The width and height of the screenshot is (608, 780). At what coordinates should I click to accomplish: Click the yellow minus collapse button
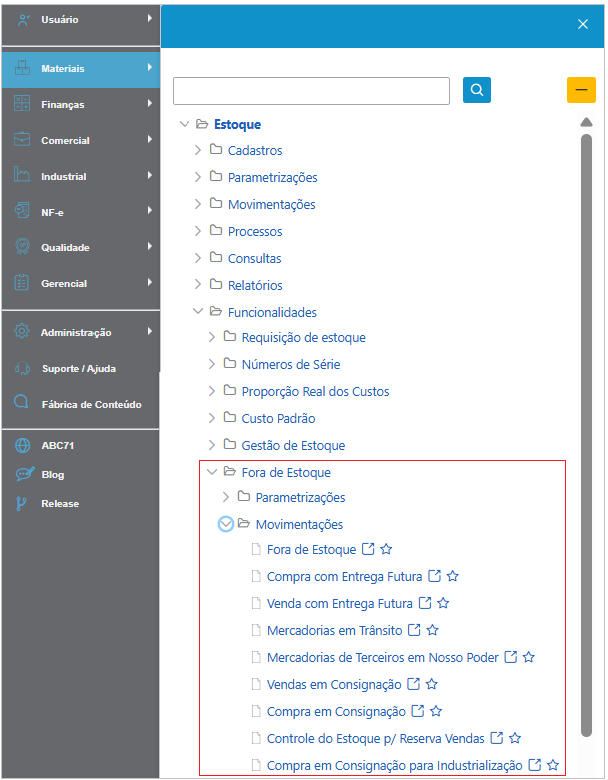click(581, 90)
